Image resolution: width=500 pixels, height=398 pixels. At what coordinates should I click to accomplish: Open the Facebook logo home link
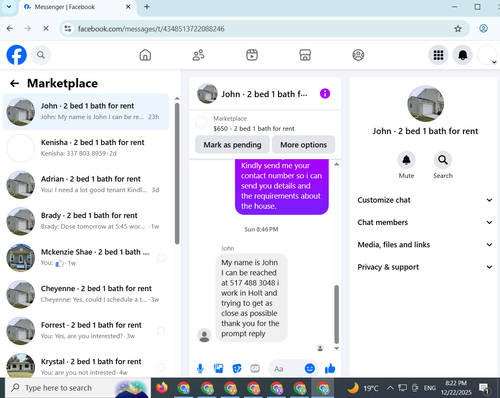tap(16, 55)
